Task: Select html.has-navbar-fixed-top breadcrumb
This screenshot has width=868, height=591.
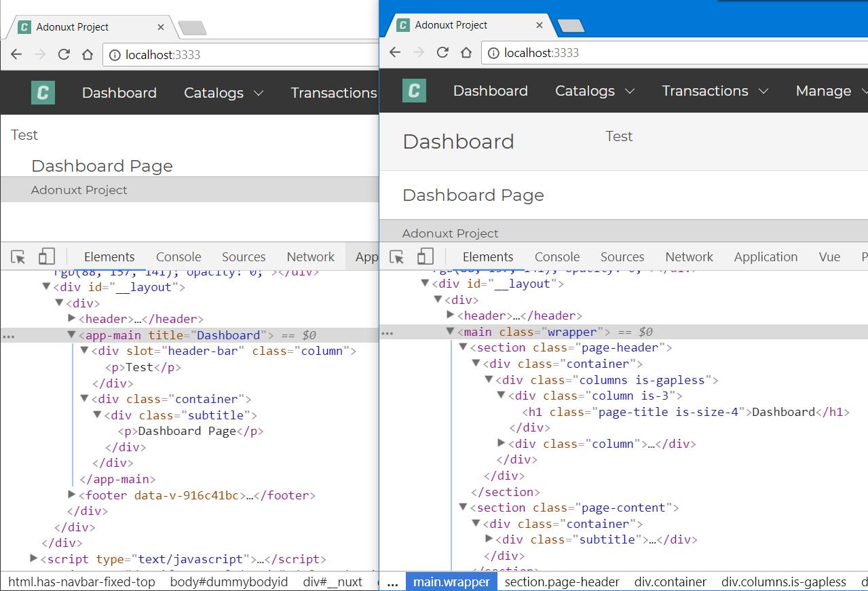Action: (x=81, y=582)
